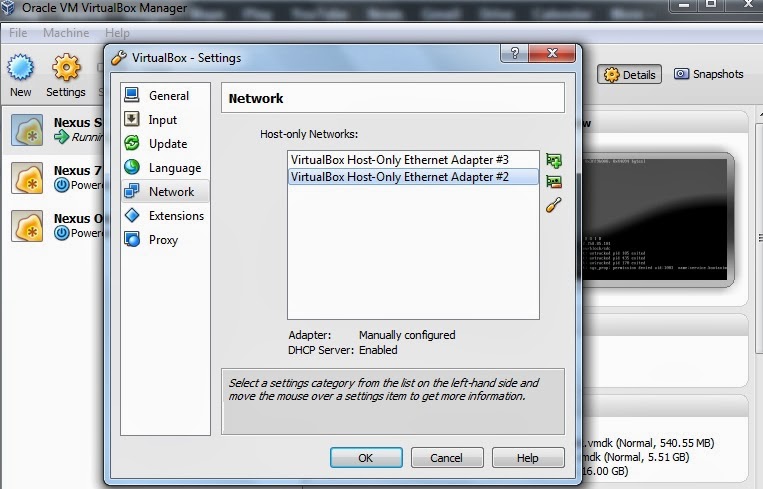This screenshot has height=489, width=763.
Task: Open the General settings category
Action: click(x=165, y=95)
